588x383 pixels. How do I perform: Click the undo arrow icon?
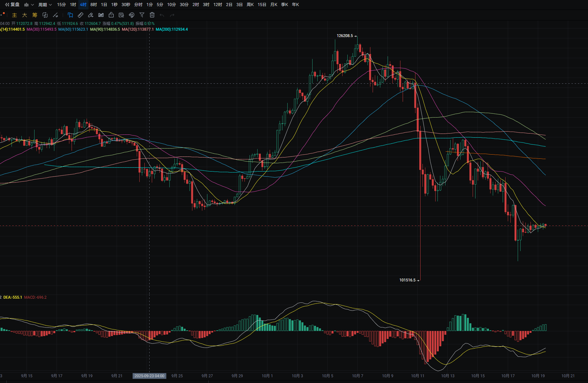pos(162,15)
